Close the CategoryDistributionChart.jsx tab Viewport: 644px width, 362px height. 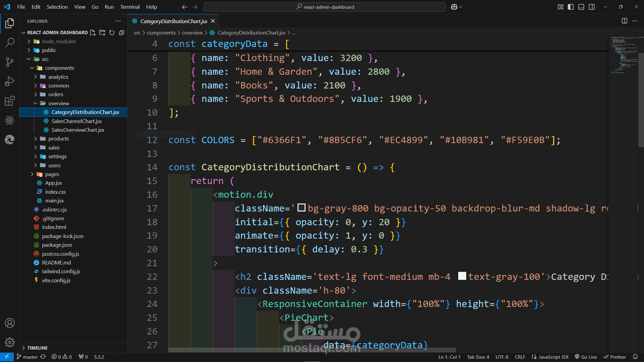point(213,21)
